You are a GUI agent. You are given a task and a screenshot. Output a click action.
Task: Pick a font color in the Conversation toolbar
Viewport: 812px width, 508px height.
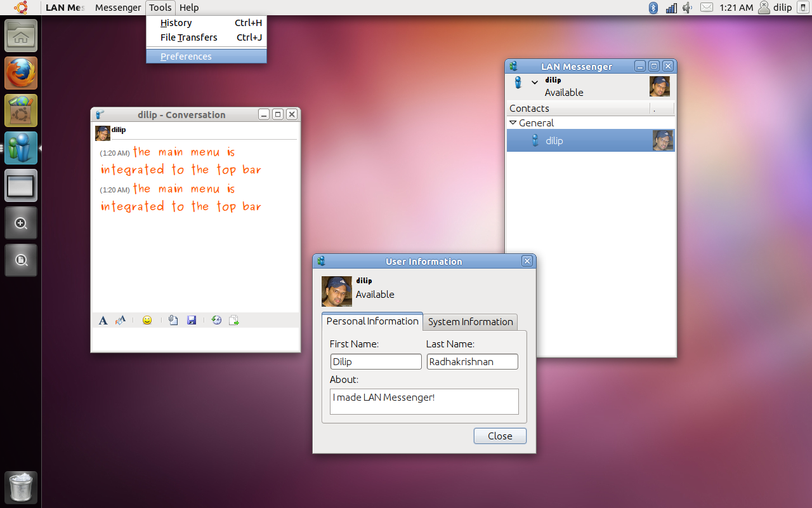[x=121, y=321]
